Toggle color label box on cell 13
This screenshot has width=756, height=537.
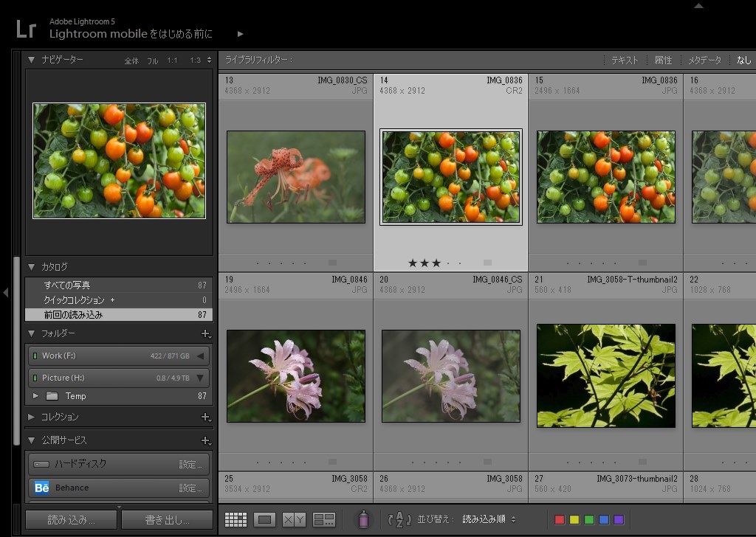(332, 263)
